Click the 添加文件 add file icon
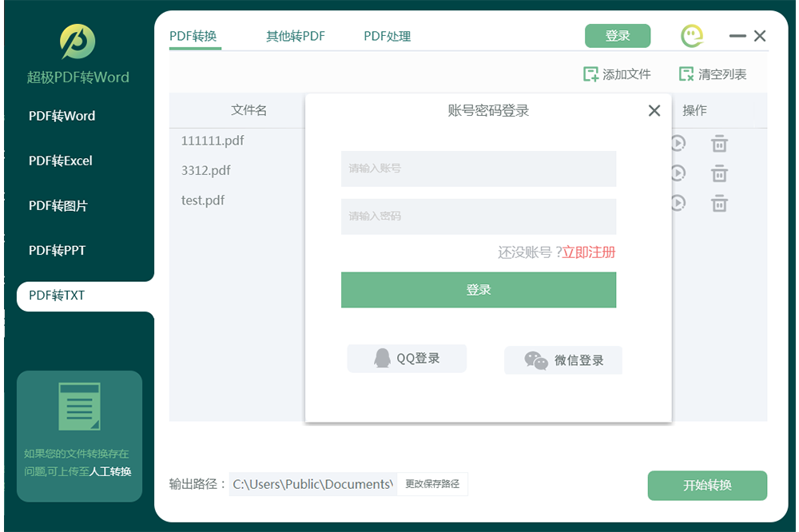 pos(590,74)
